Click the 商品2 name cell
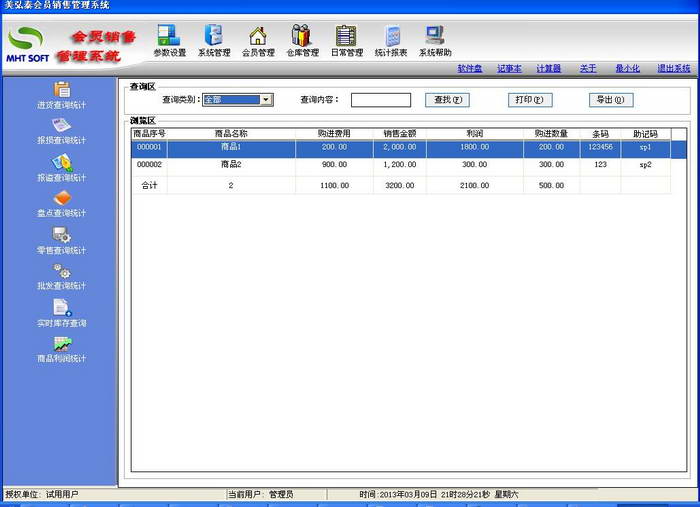 231,165
